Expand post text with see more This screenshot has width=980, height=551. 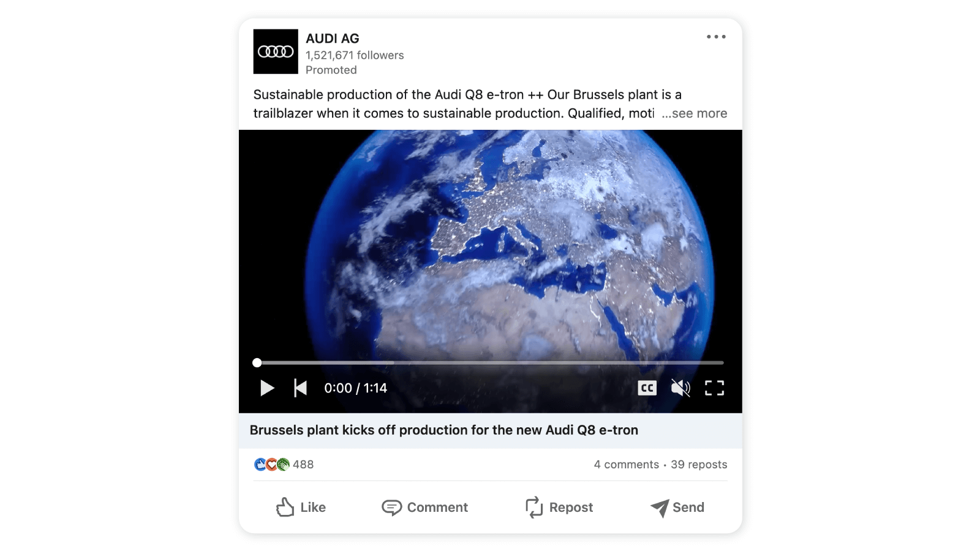coord(695,113)
